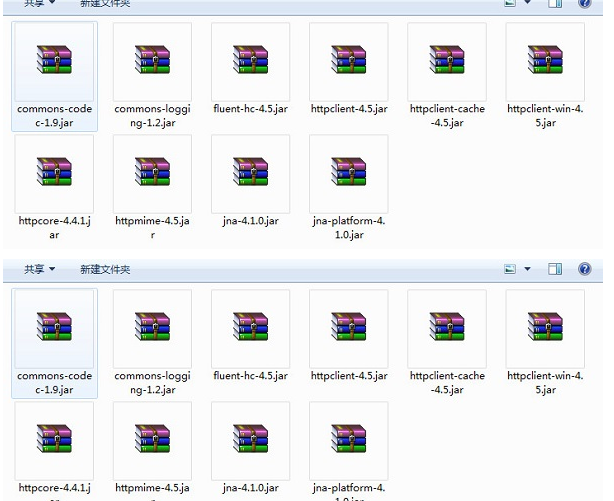This screenshot has height=501, width=614.
Task: Select httpmime-4.5.jar icon in upper file list
Action: (x=152, y=172)
